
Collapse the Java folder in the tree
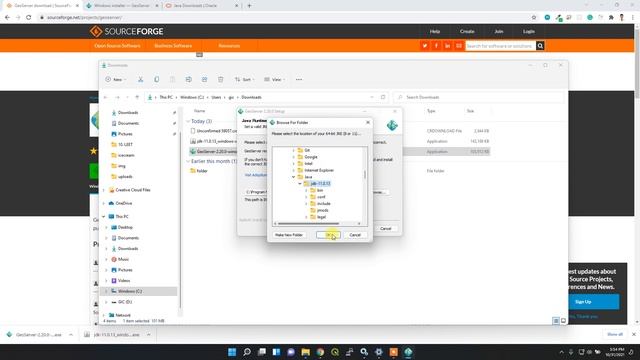pos(293,177)
